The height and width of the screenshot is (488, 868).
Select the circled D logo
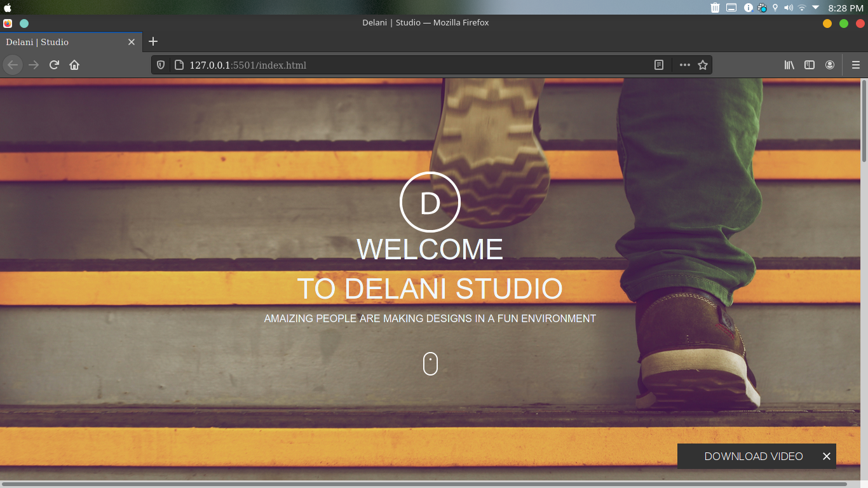[x=430, y=202]
